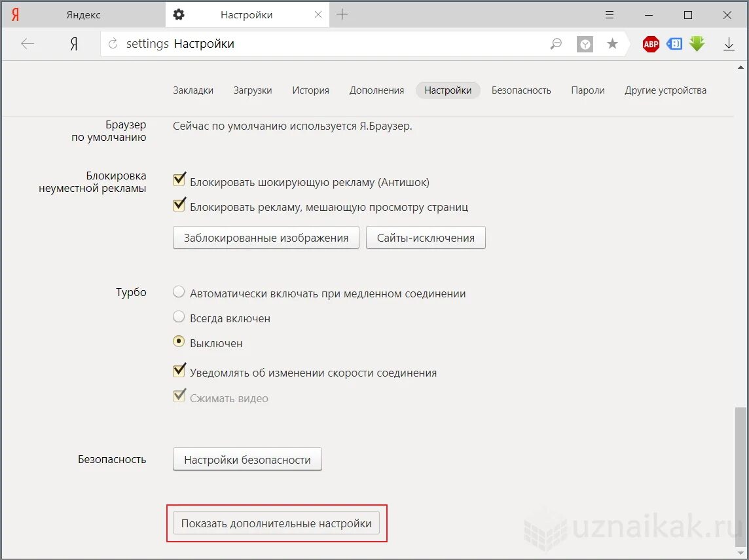Select Автоматически включать при медленном соединении
The height and width of the screenshot is (560, 749).
[179, 291]
